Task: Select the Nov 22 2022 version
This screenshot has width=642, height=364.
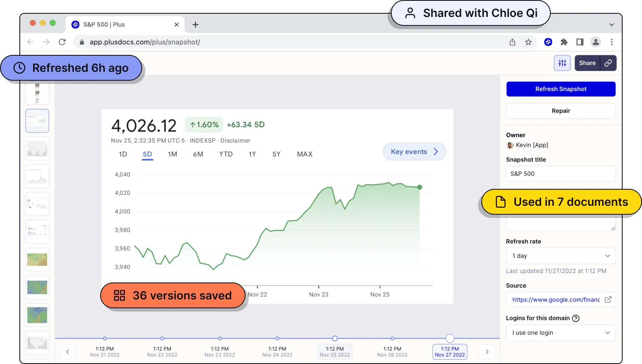Action: [x=162, y=352]
